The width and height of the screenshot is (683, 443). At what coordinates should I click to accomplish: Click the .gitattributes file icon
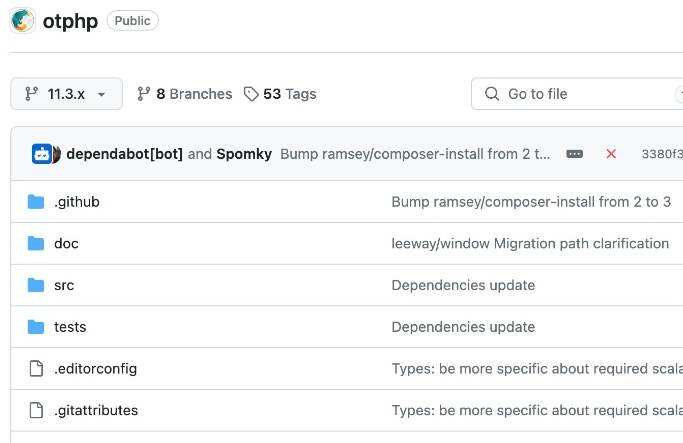pyautogui.click(x=36, y=411)
